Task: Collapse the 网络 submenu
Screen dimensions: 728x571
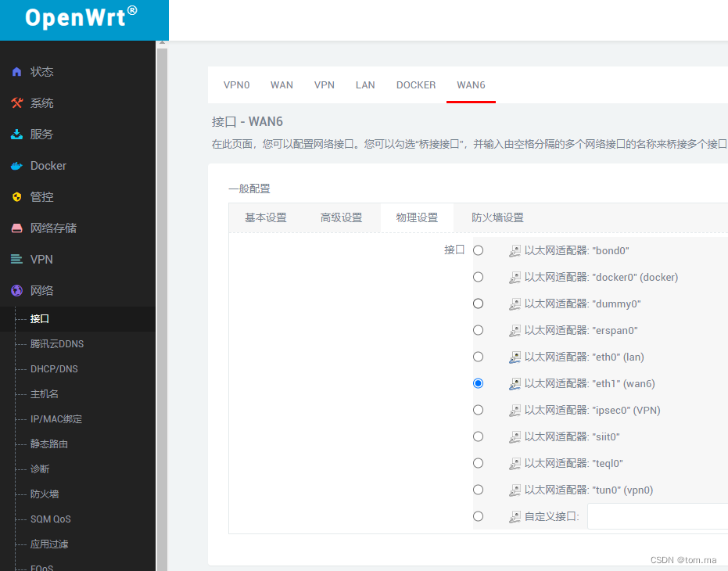Action: click(41, 290)
